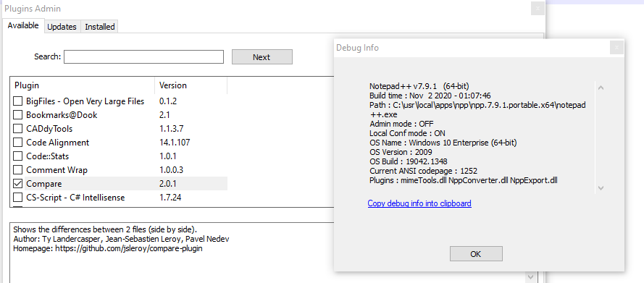The height and width of the screenshot is (283, 644).
Task: Click the Homepage github compare-plugin text
Action: (x=108, y=248)
